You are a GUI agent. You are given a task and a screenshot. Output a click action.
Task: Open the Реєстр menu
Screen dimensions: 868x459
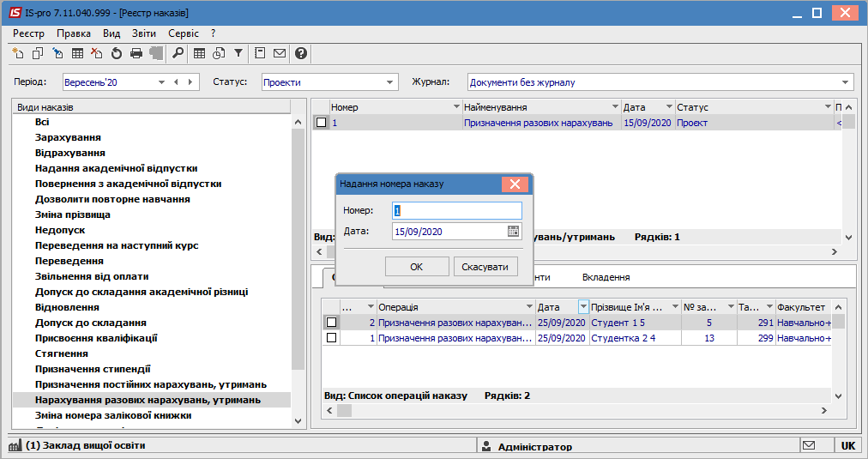(x=29, y=33)
